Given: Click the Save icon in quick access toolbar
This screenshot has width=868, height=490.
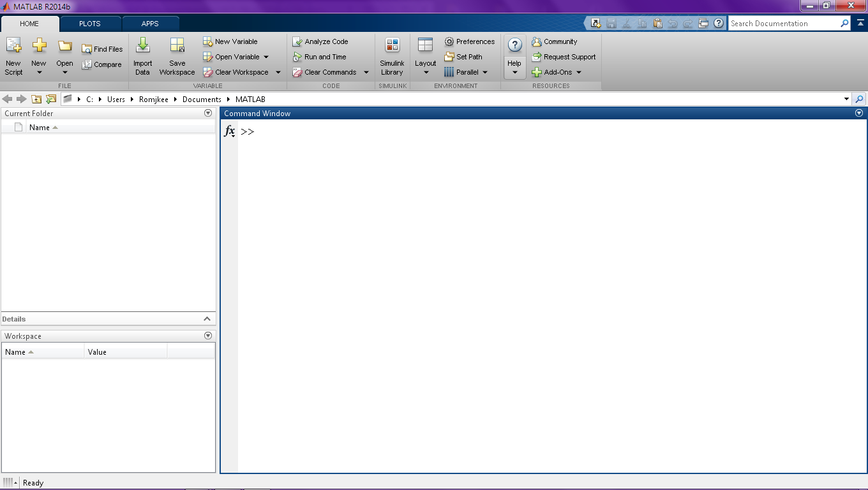Looking at the screenshot, I should (x=611, y=24).
